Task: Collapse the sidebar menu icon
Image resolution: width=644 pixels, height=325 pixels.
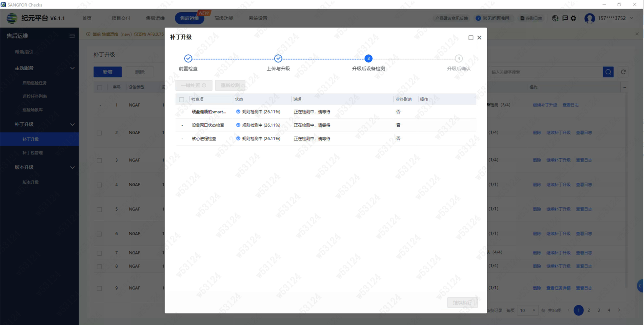Action: coord(72,36)
